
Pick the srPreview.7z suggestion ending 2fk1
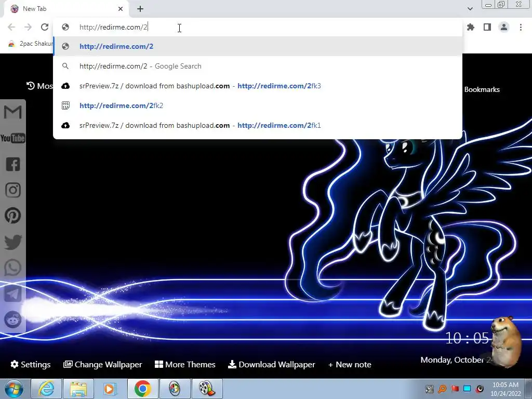[258, 125]
